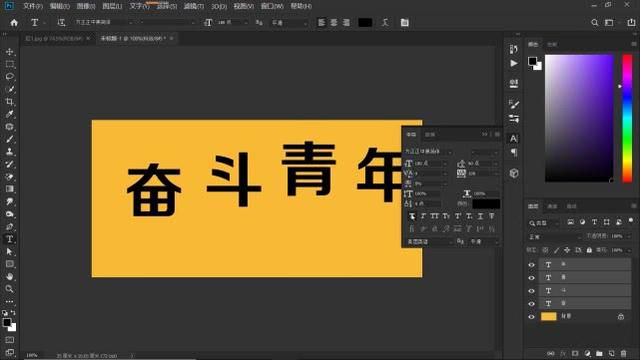
Task: Right-align text in options bar
Action: [346, 22]
